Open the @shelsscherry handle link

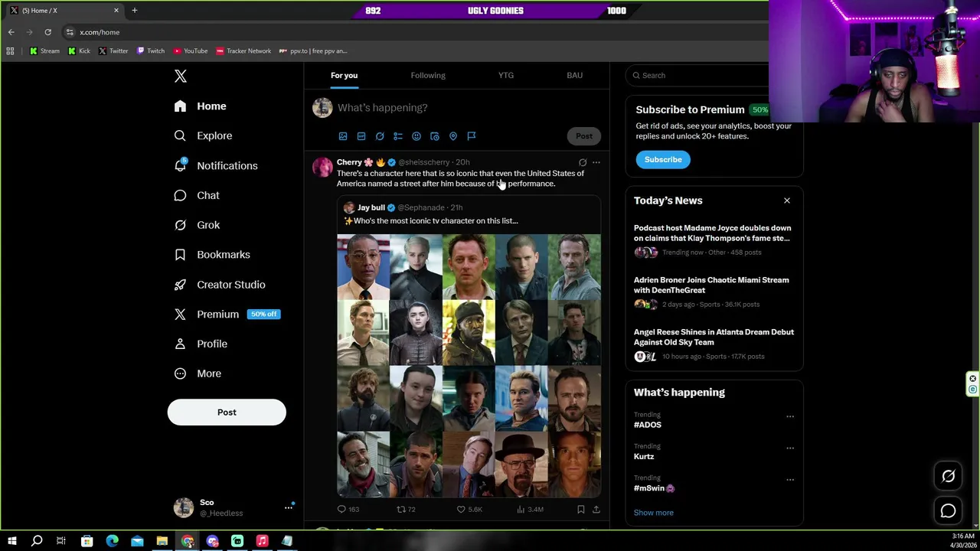(423, 162)
